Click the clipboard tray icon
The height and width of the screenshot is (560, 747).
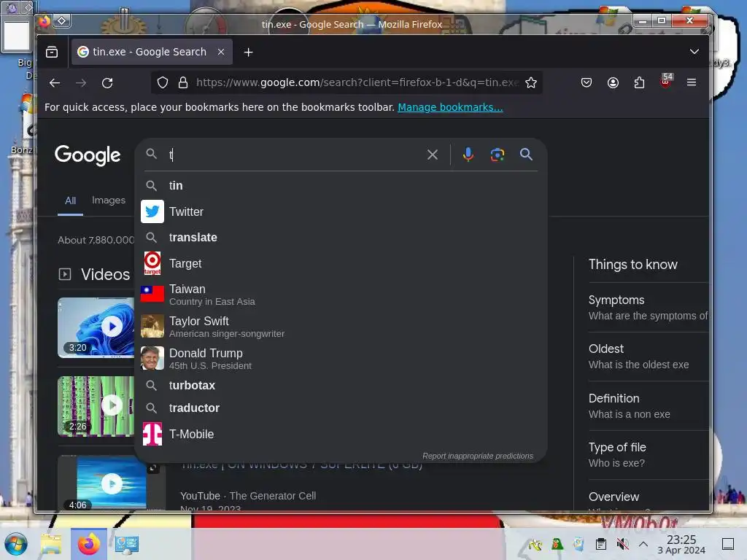(x=601, y=544)
